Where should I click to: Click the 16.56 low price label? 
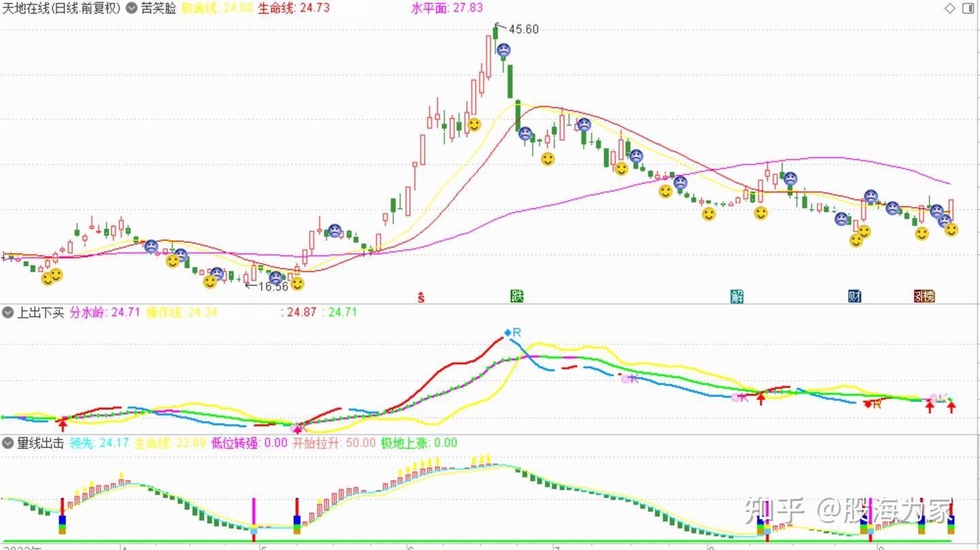pos(274,287)
